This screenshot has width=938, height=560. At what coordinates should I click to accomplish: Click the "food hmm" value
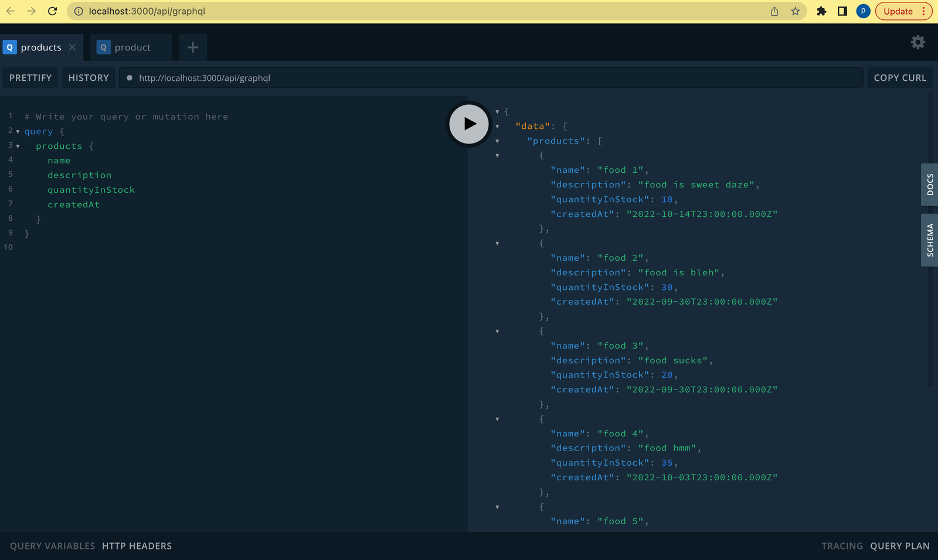(667, 448)
